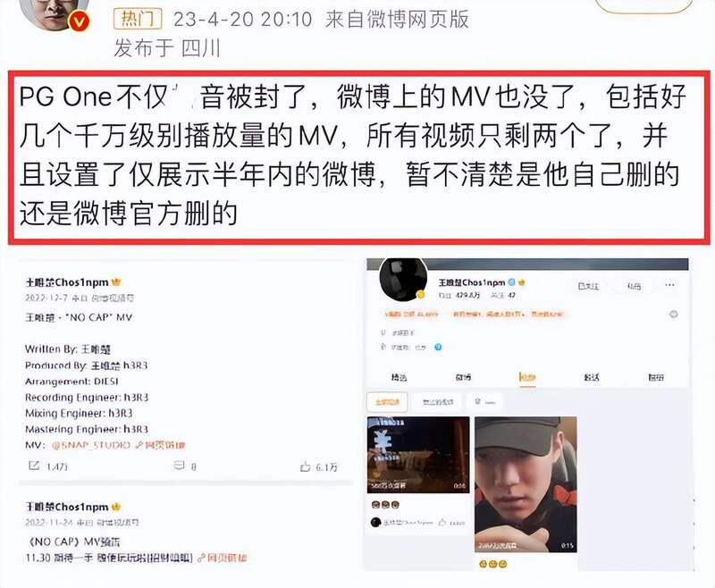Select the second video filter chip
Viewport: 715px width, 588px height.
point(438,402)
